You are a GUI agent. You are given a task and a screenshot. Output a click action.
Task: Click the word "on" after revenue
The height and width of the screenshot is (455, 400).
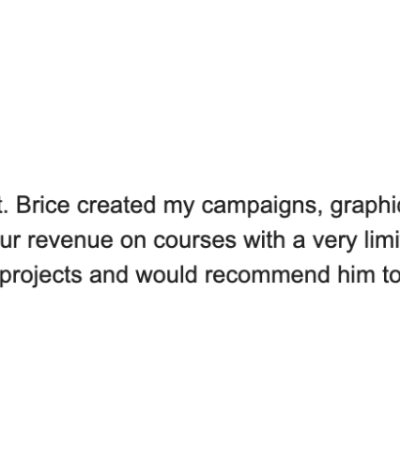tap(133, 241)
